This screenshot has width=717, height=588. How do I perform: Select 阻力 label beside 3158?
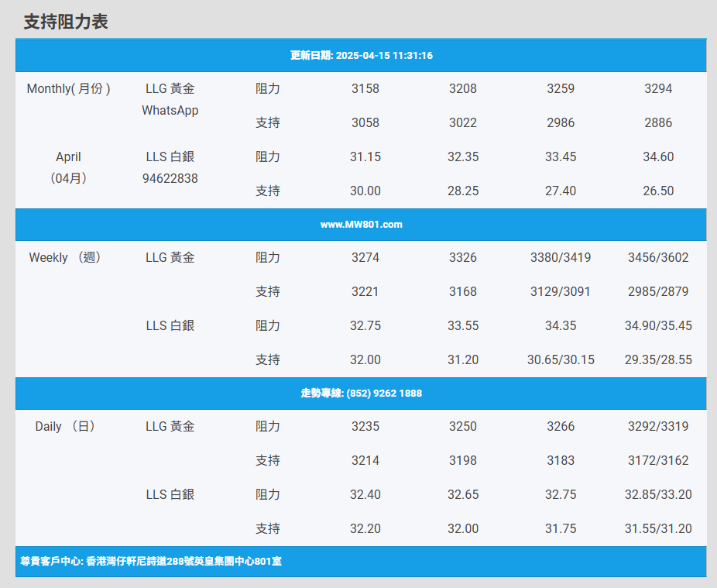pos(267,88)
